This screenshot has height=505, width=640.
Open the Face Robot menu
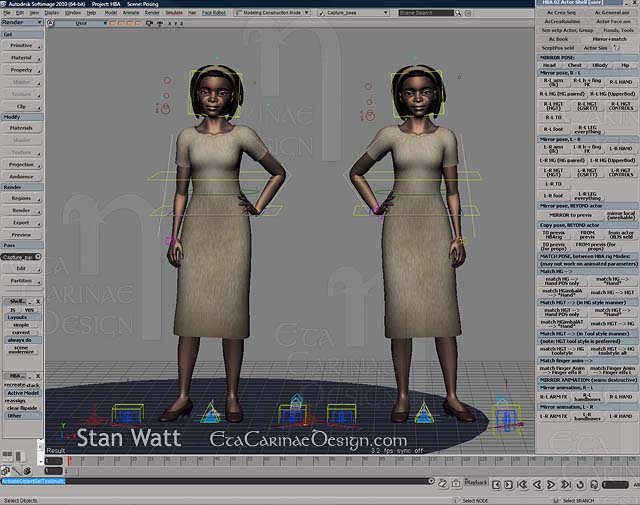point(213,13)
